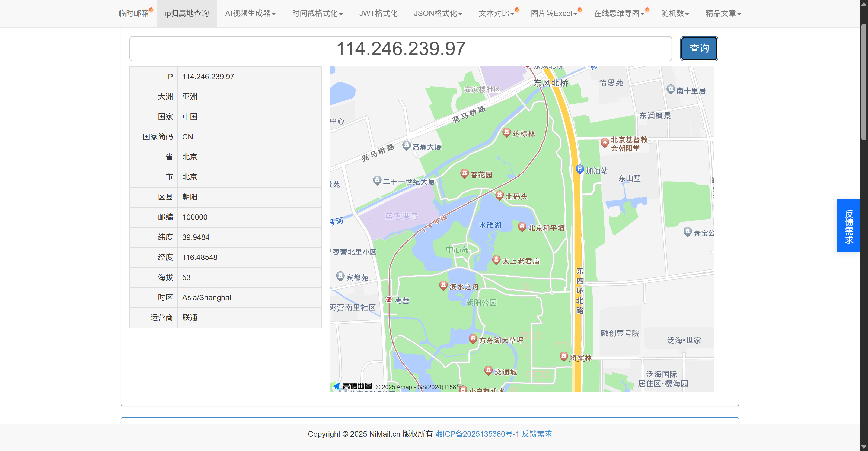Click the 高澜大厦 building marker

coord(406,145)
